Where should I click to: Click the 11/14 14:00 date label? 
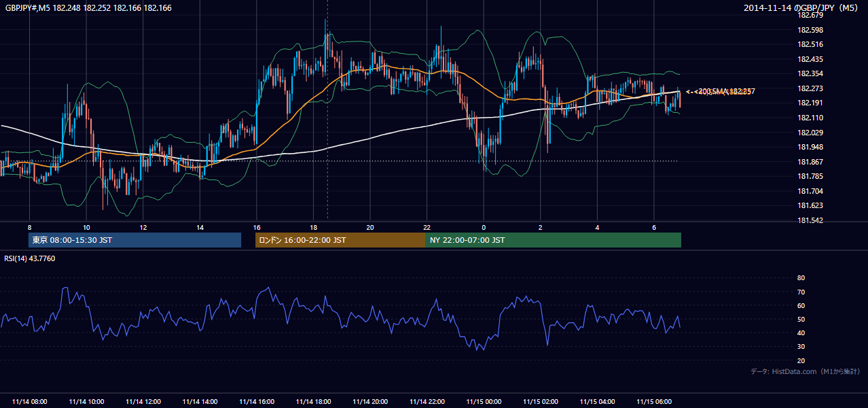coord(200,402)
